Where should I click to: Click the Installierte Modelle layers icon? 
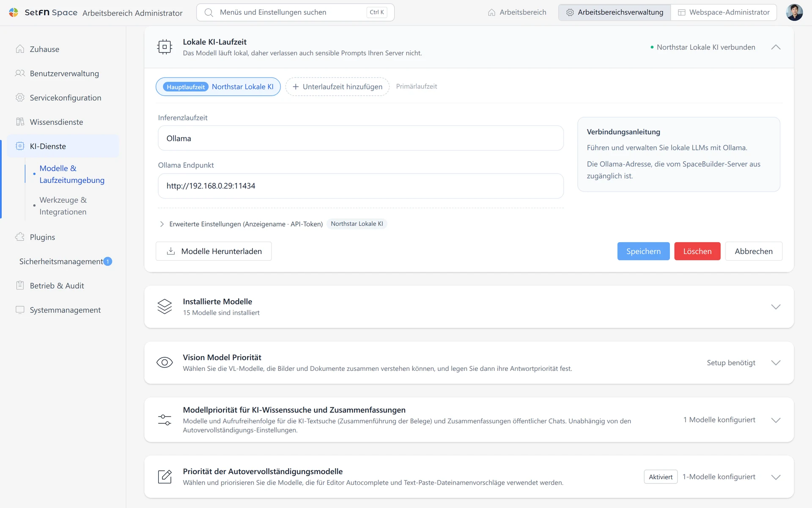point(165,306)
